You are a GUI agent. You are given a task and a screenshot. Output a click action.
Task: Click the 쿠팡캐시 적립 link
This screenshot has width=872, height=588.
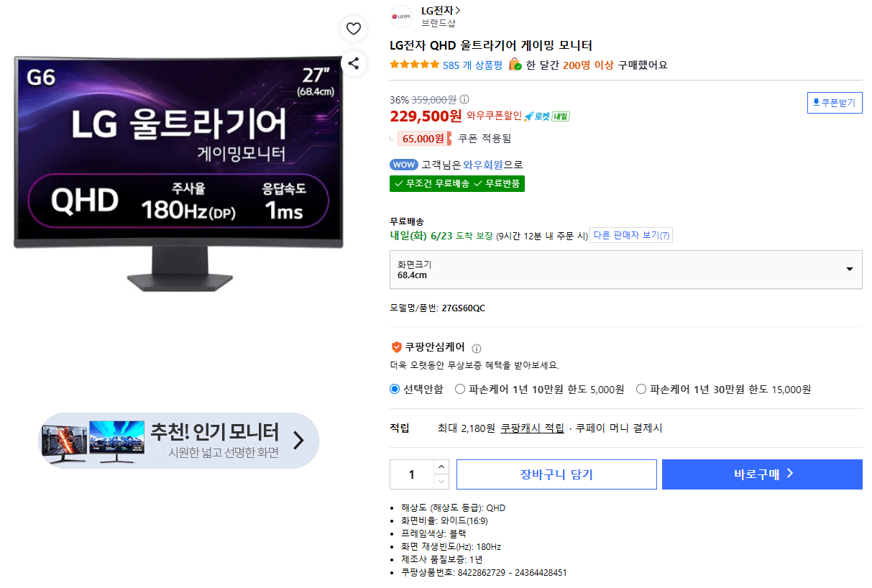(533, 428)
